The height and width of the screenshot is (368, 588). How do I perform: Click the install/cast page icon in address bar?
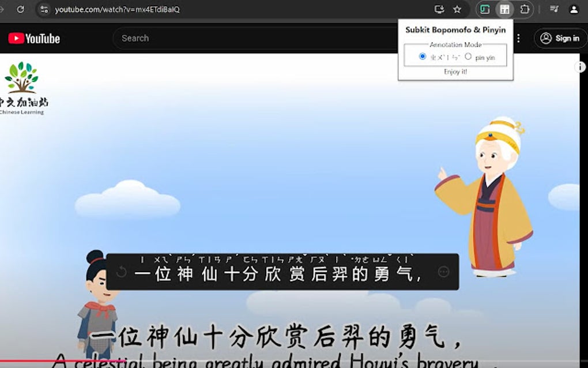(x=439, y=9)
